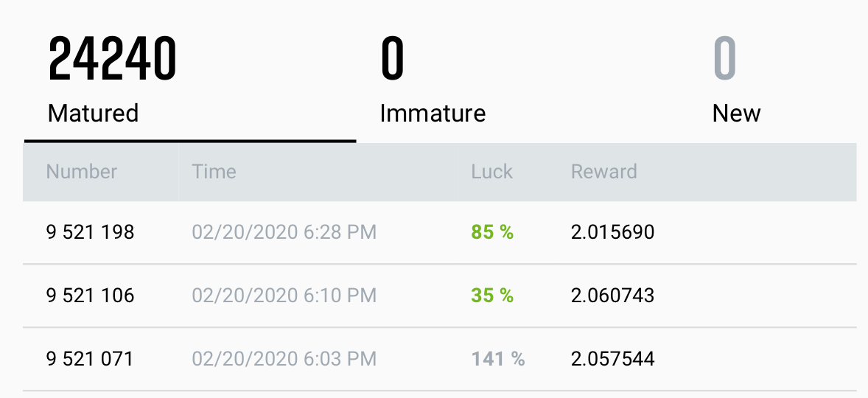The image size is (868, 398).
Task: Click the Reward column header
Action: pyautogui.click(x=603, y=172)
